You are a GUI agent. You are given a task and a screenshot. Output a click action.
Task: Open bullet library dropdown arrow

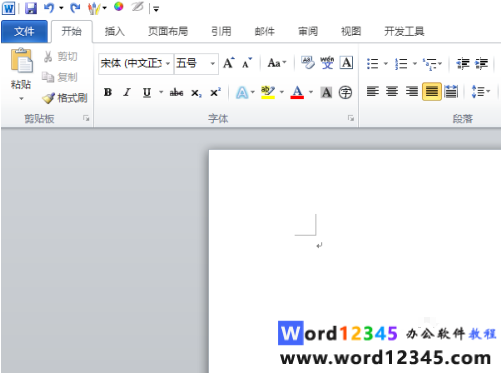386,63
